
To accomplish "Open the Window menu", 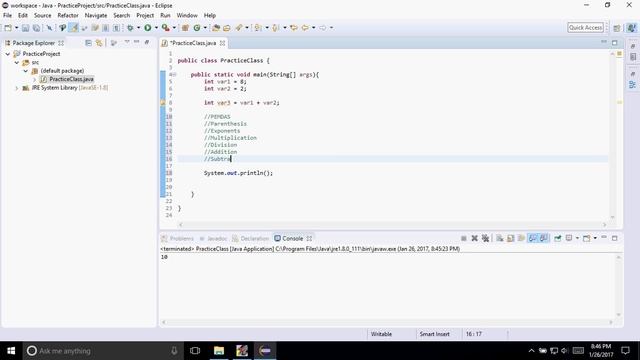I will 187,16.
